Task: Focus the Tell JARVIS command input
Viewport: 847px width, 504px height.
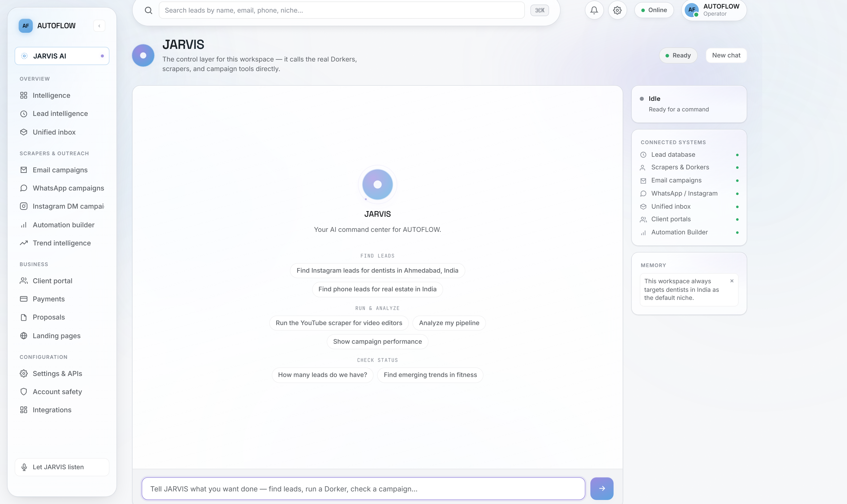Action: [363, 489]
